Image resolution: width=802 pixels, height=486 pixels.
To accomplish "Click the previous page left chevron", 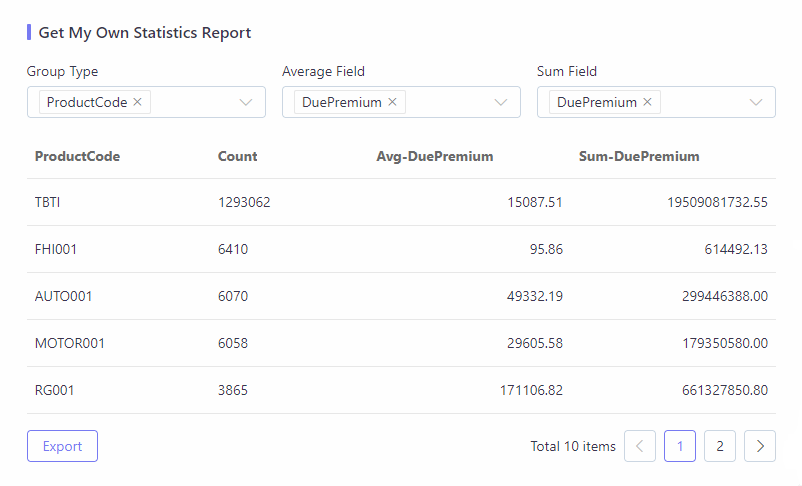I will pos(639,446).
